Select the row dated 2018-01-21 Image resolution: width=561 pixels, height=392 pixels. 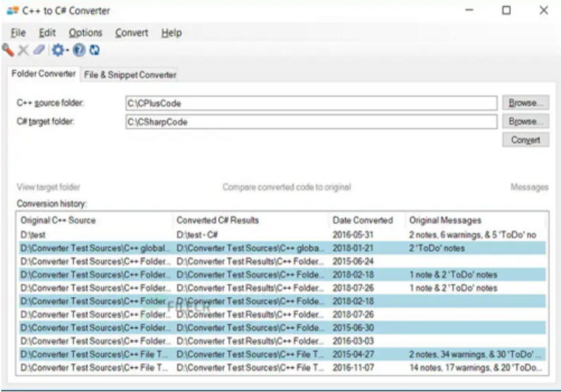coord(283,248)
